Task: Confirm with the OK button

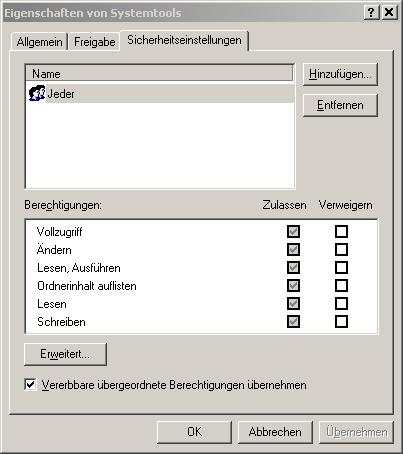Action: (194, 432)
